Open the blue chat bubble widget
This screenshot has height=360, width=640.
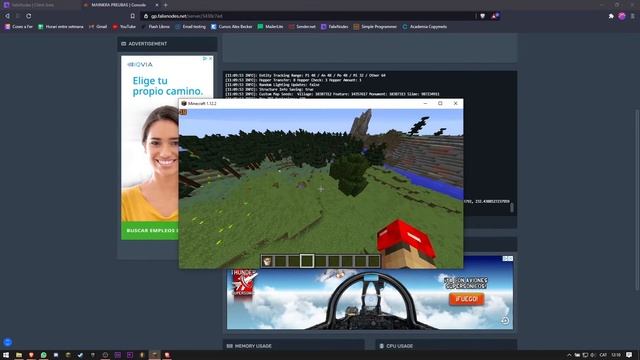(x=7, y=342)
